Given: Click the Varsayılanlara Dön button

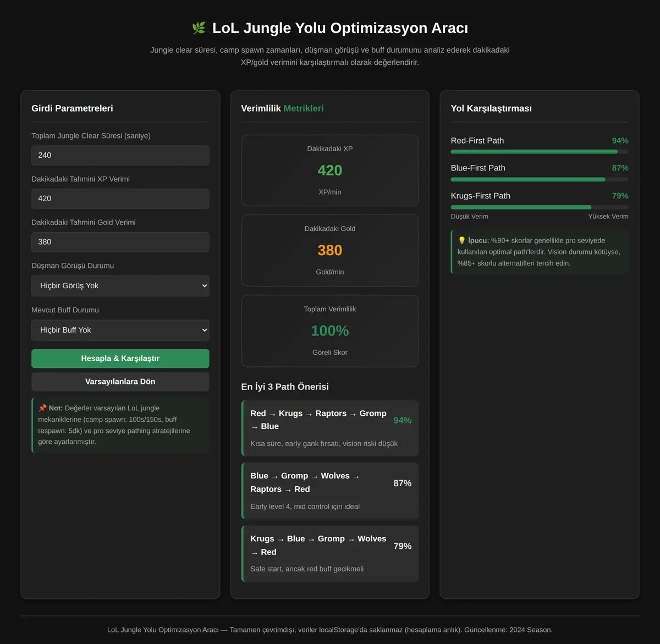Looking at the screenshot, I should pyautogui.click(x=120, y=382).
